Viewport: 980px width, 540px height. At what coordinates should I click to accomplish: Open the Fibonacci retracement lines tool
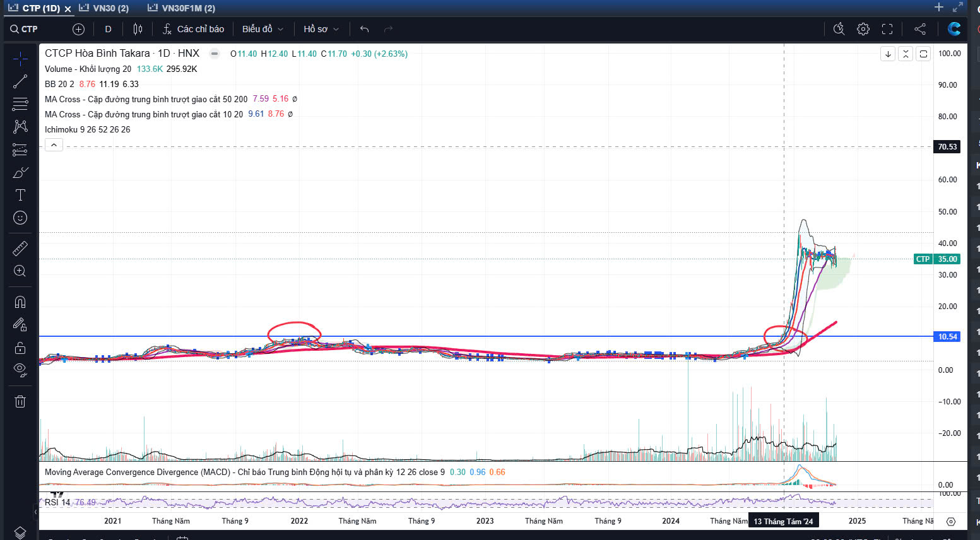click(20, 104)
